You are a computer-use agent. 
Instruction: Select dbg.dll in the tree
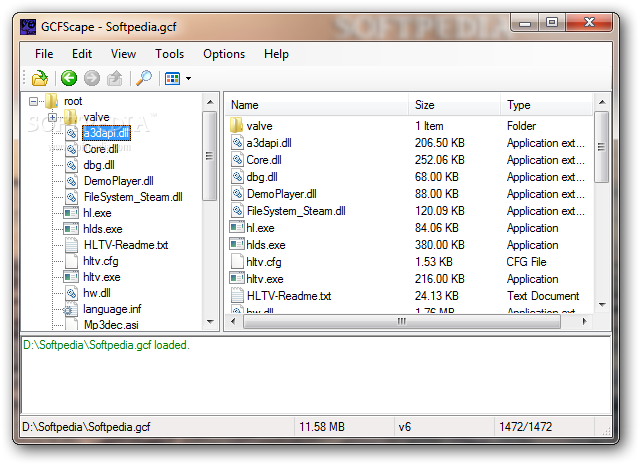[x=99, y=165]
